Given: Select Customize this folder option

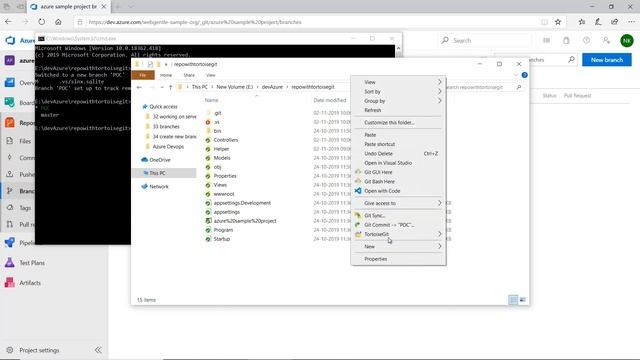Looking at the screenshot, I should (398, 122).
